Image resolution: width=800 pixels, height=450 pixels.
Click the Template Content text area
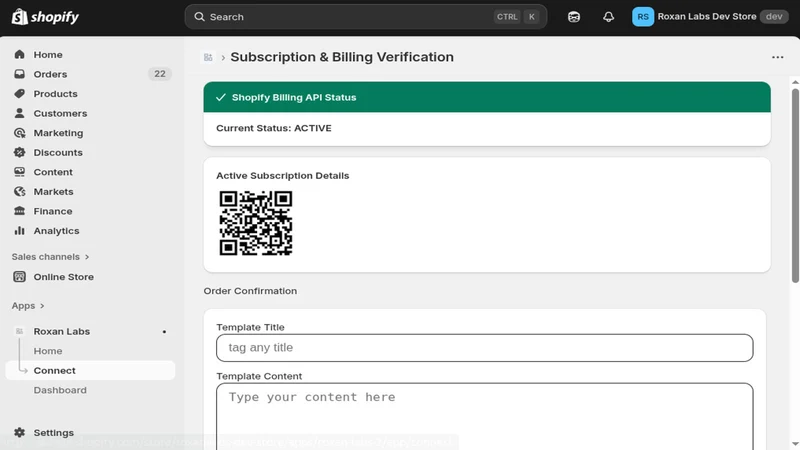click(x=485, y=416)
